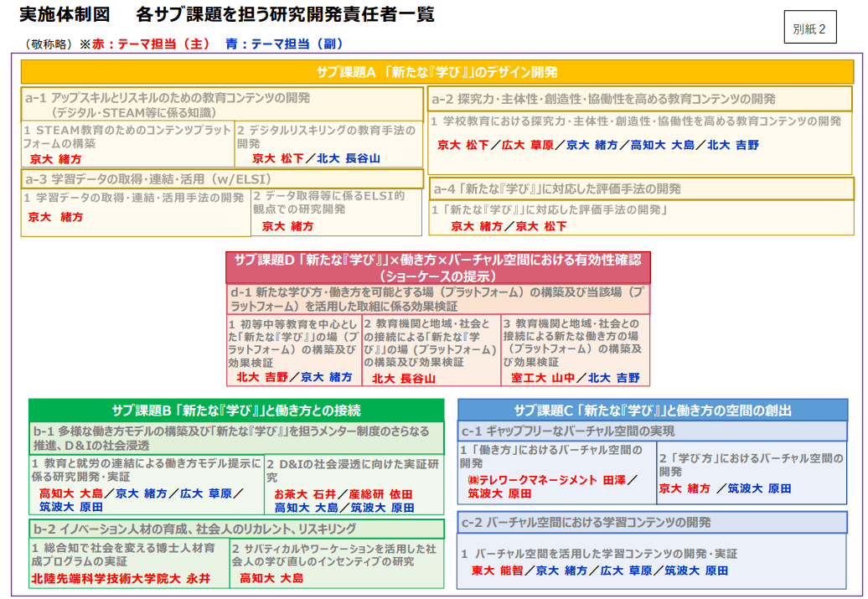Select the d-1 platform 構築 heading

coord(437,299)
